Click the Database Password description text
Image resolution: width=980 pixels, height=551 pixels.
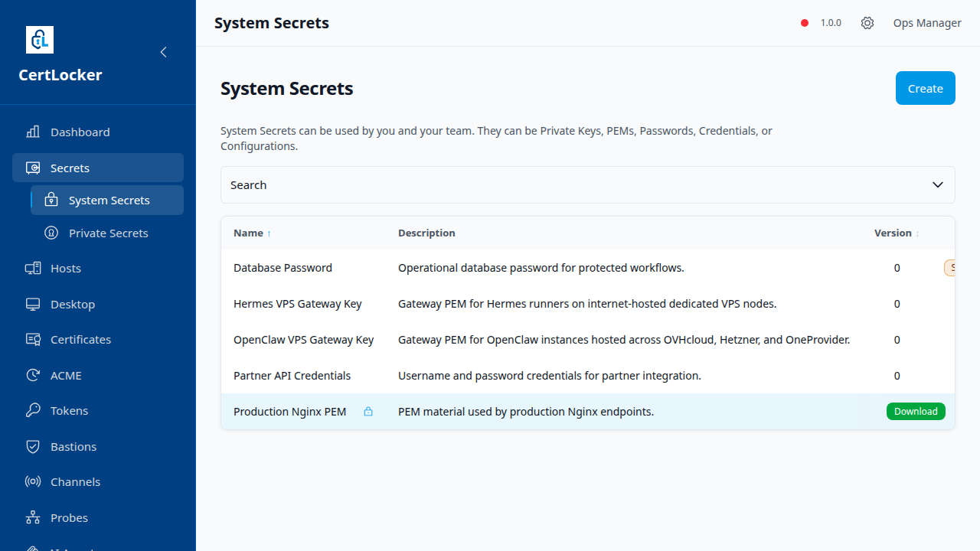pos(541,268)
